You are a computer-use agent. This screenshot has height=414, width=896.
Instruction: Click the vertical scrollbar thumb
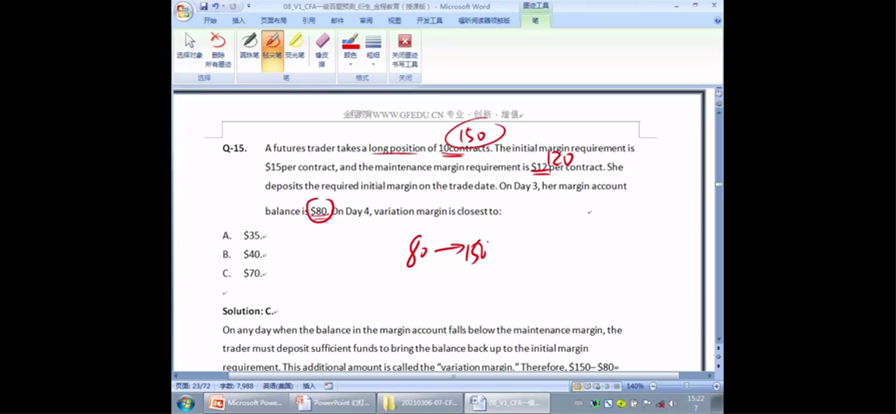click(718, 185)
